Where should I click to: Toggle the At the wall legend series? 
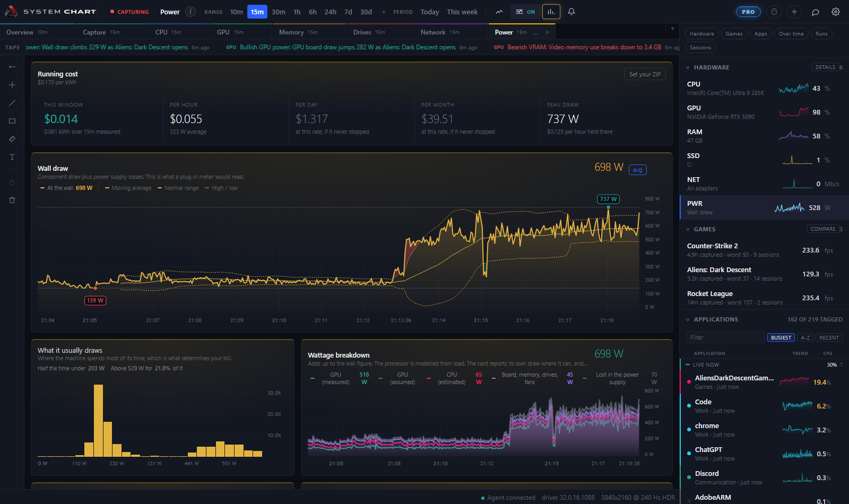(x=66, y=188)
